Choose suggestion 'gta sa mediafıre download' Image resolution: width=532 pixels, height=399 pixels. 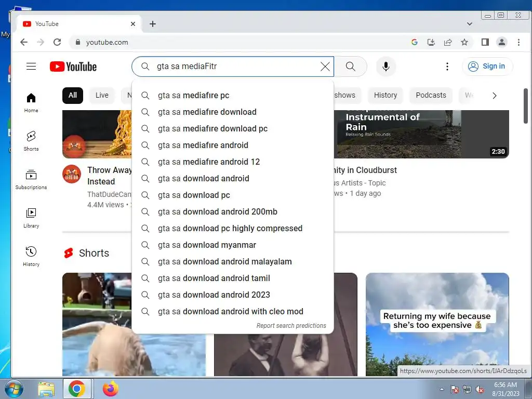pos(233,112)
